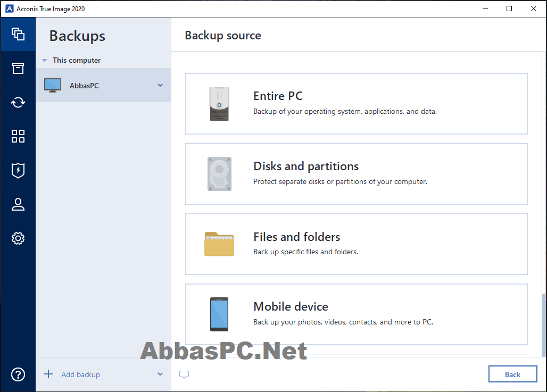This screenshot has height=392, width=547.
Task: Close the Acronis True Image window
Action: 534,9
